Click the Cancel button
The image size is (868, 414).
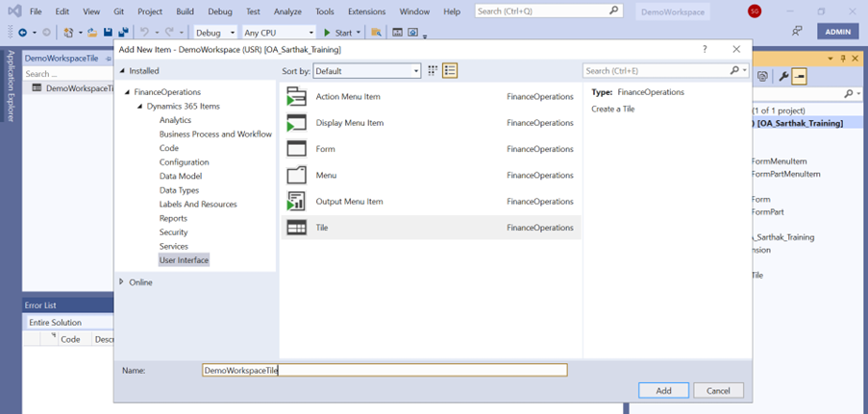point(718,390)
